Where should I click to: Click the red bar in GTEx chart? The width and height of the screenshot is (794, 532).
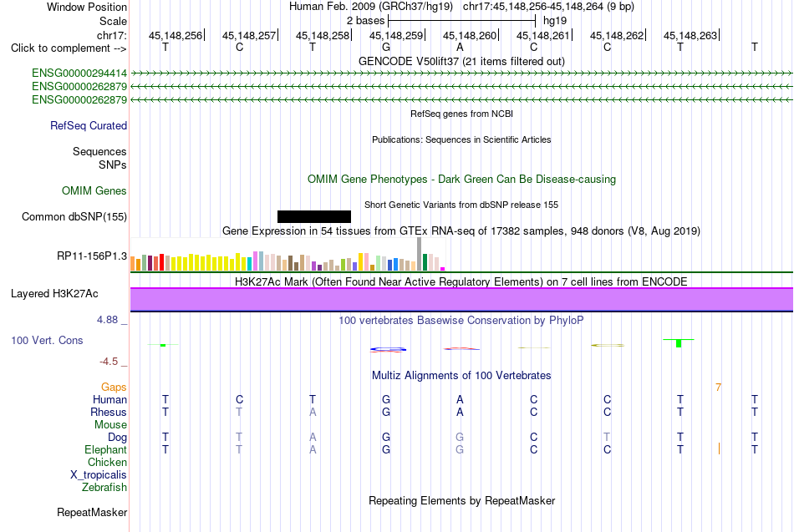(161, 262)
